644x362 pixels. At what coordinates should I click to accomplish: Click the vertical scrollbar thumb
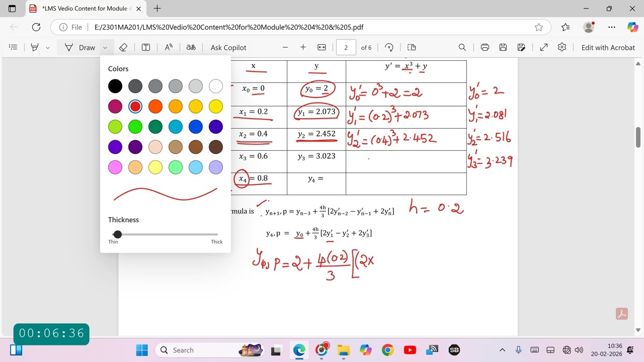point(638,137)
